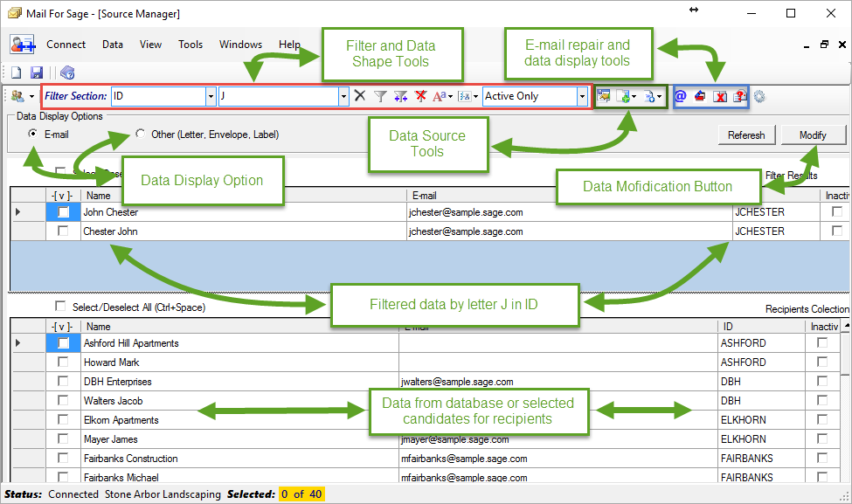The width and height of the screenshot is (852, 504).
Task: Click the red-and-blue e-mail repair icon
Action: (x=700, y=96)
